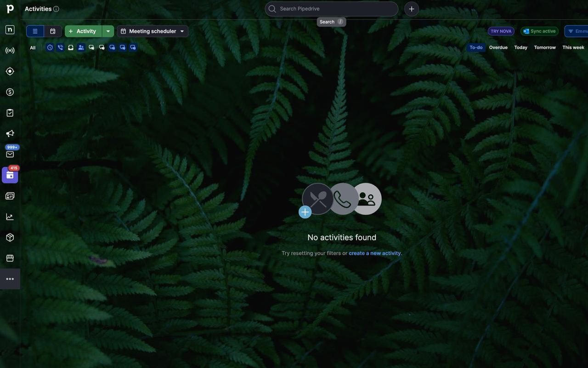The width and height of the screenshot is (588, 368).
Task: Open Mail inbox with 999+ badge
Action: pyautogui.click(x=10, y=154)
